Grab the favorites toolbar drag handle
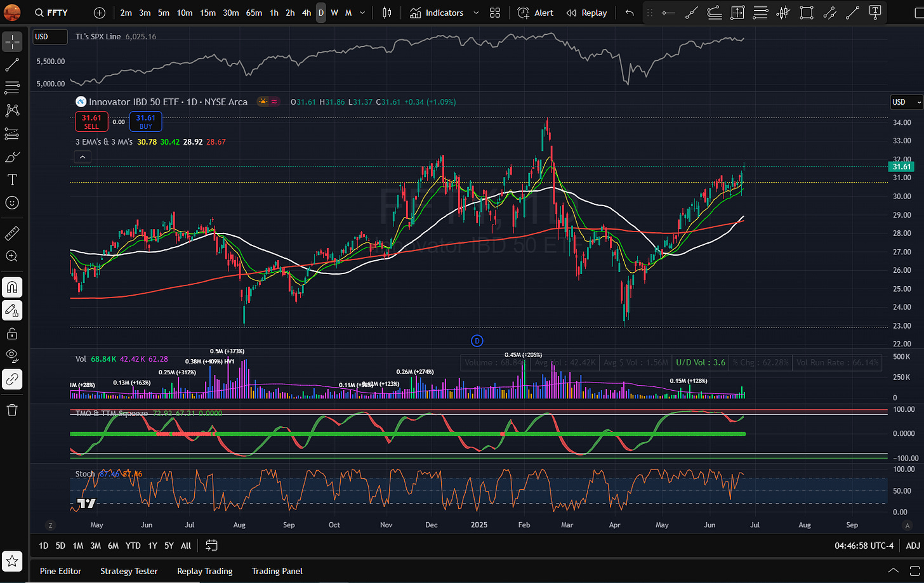 tap(649, 13)
